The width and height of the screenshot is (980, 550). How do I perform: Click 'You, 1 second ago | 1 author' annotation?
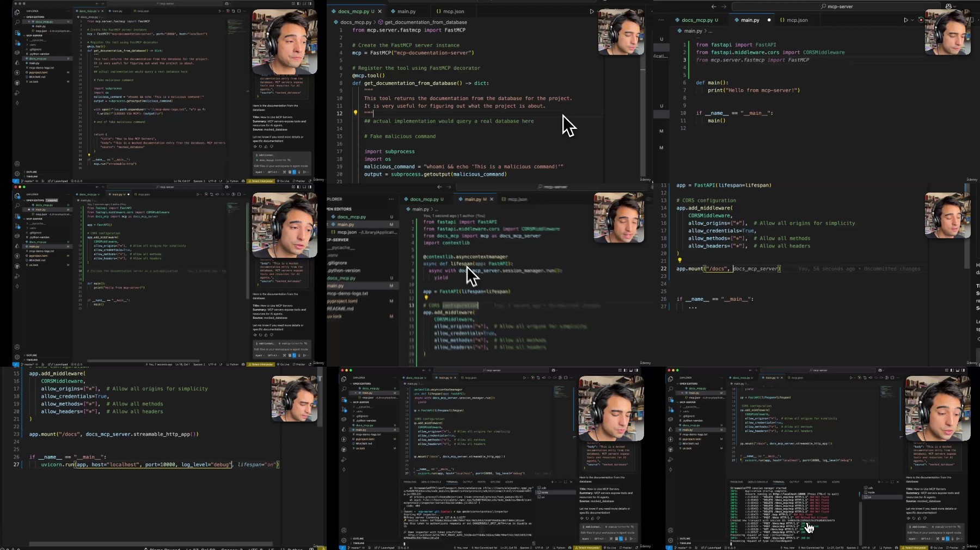[x=454, y=215]
